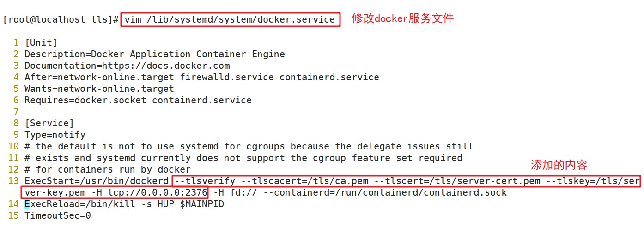Click the red annotation "修改docker服务文件"
Screen dimensions: 644x233
click(x=403, y=18)
